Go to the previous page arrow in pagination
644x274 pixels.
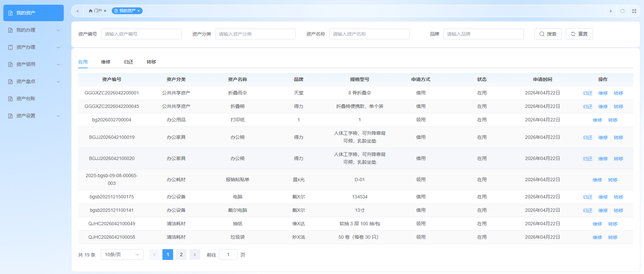154,255
